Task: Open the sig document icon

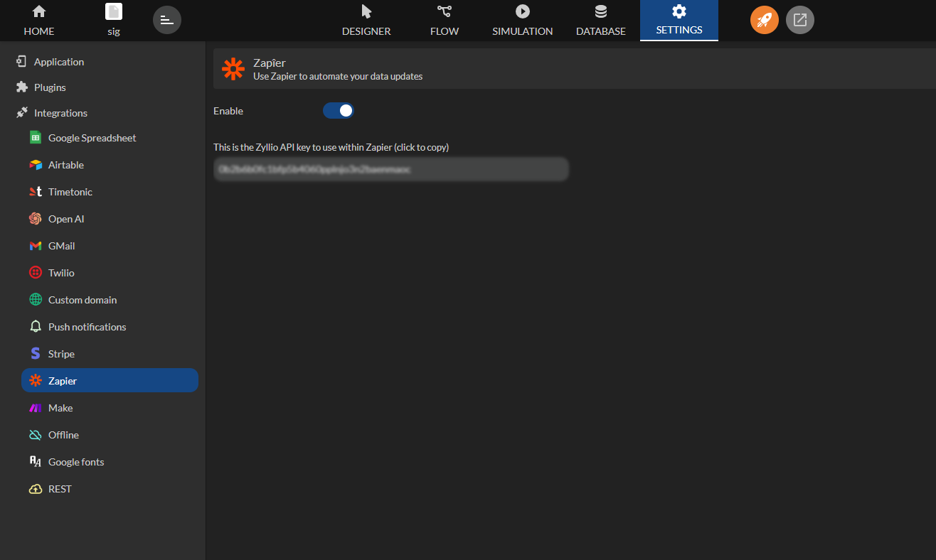Action: [114, 12]
